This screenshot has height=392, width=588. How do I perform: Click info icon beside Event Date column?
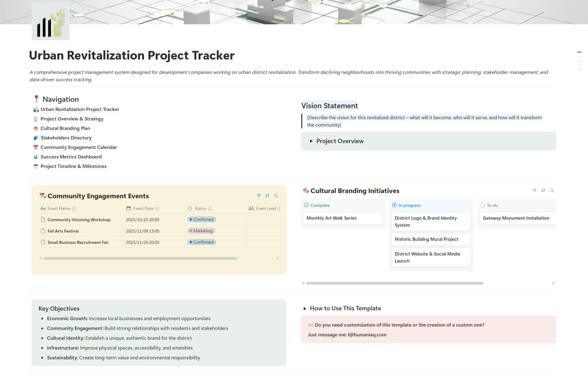pos(157,209)
